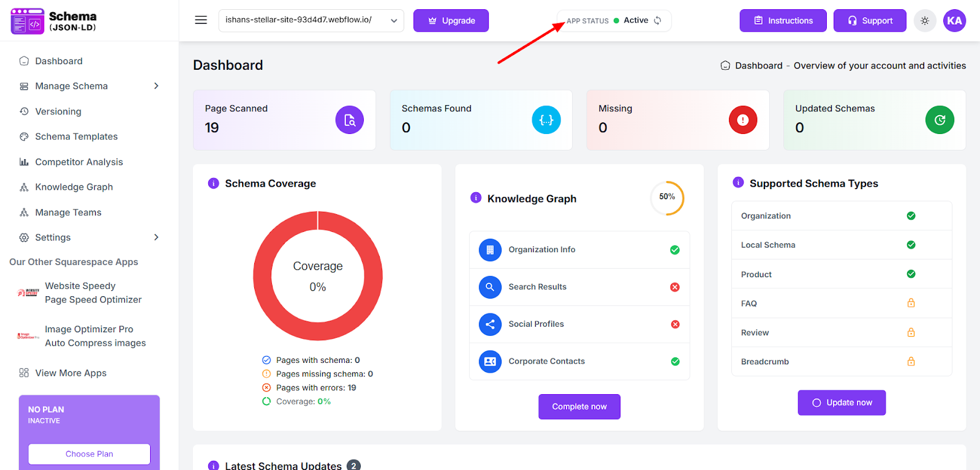Viewport: 980px width, 470px height.
Task: Click the Search Results red cross status
Action: tap(674, 287)
